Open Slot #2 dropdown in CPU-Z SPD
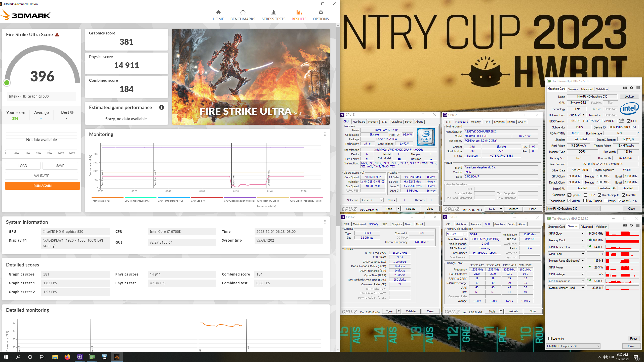The width and height of the screenshot is (644, 362). coord(465,234)
